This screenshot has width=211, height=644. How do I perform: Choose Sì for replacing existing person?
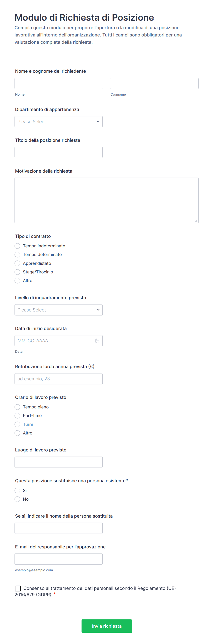pos(17,490)
